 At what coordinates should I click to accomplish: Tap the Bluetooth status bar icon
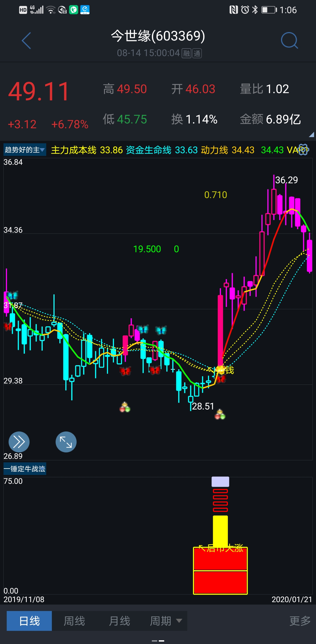click(255, 10)
